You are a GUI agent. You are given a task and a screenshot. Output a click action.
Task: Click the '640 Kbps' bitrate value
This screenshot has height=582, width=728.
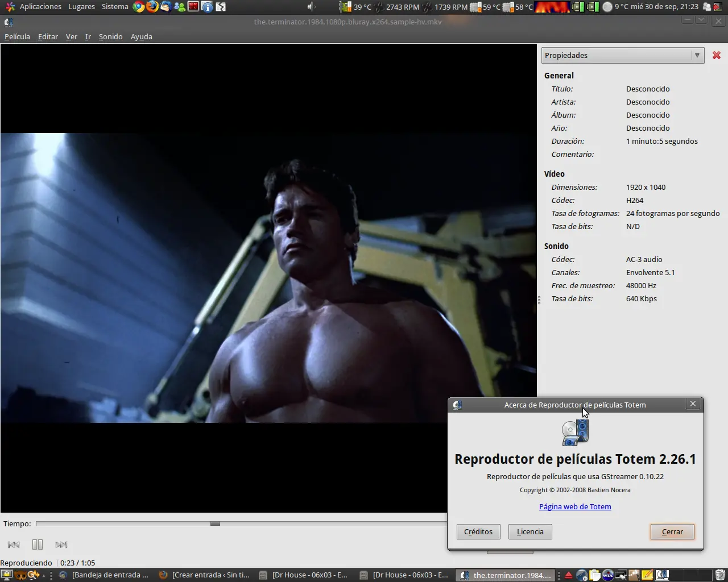pos(641,298)
